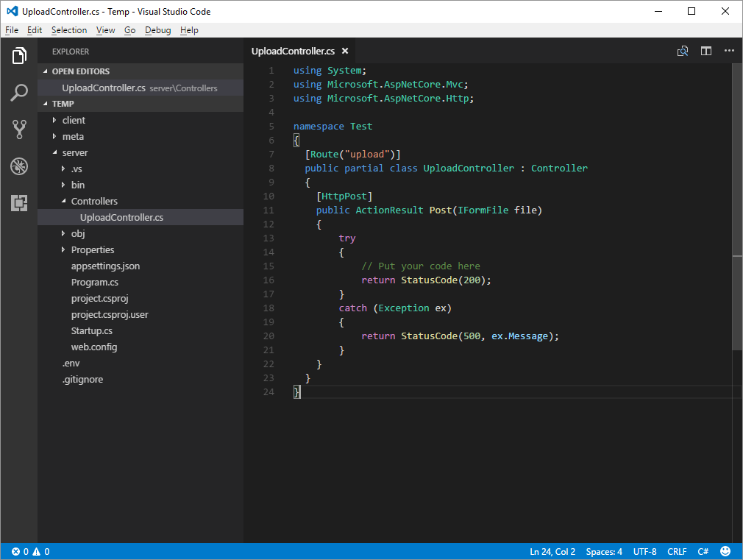Open the Extensions view icon
The width and height of the screenshot is (743, 560).
point(19,203)
